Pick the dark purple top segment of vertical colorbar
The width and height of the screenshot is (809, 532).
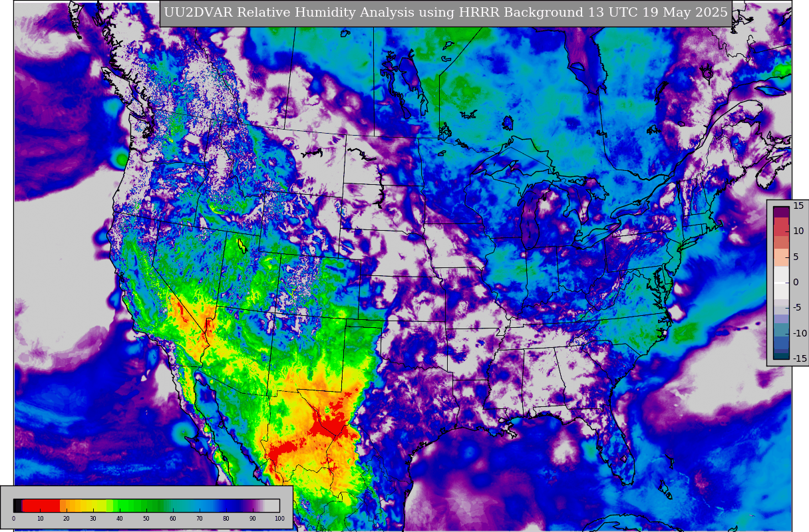tap(781, 212)
